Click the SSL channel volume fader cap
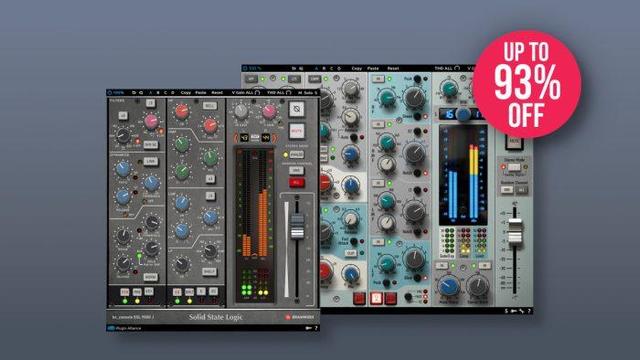 point(297,227)
